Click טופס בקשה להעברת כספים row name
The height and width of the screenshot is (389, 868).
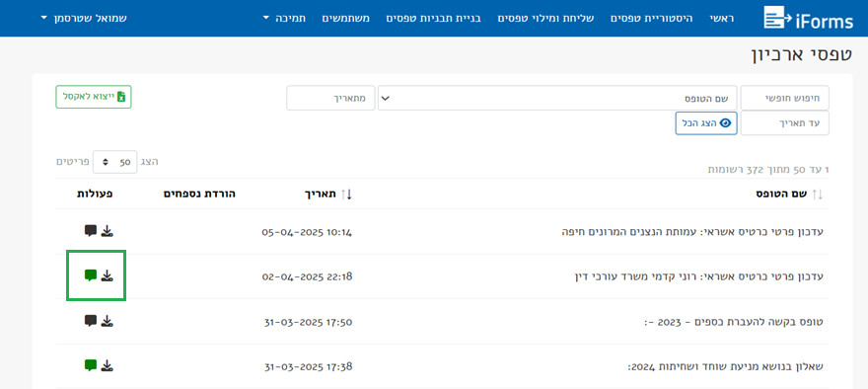734,322
